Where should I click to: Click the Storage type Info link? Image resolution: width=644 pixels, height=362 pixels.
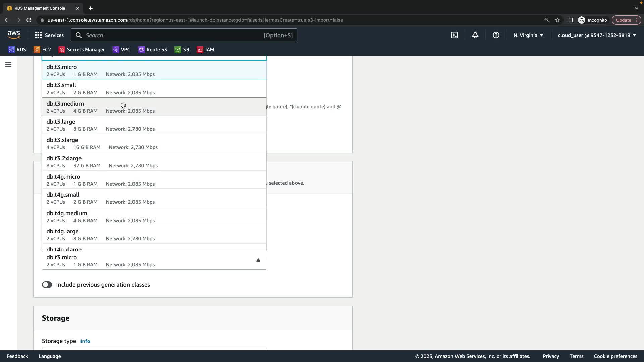click(85, 341)
